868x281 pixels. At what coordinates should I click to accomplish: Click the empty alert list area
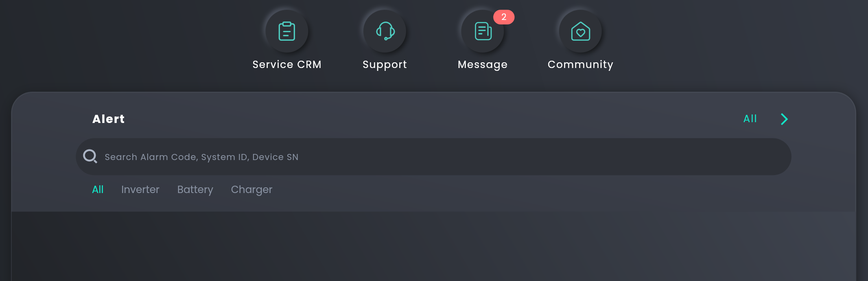(433, 246)
